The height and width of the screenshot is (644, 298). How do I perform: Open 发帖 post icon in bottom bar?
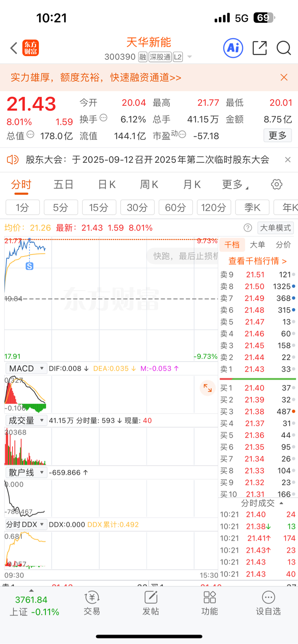[151, 604]
